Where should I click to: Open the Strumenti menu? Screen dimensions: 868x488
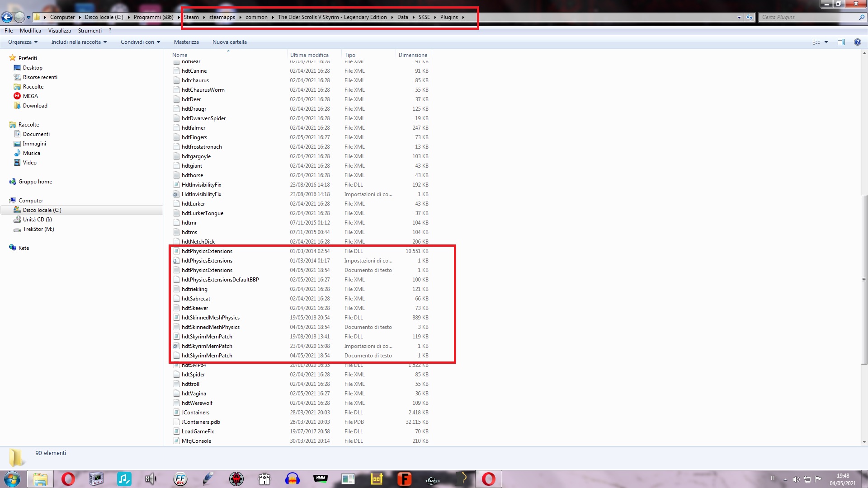[x=90, y=31]
